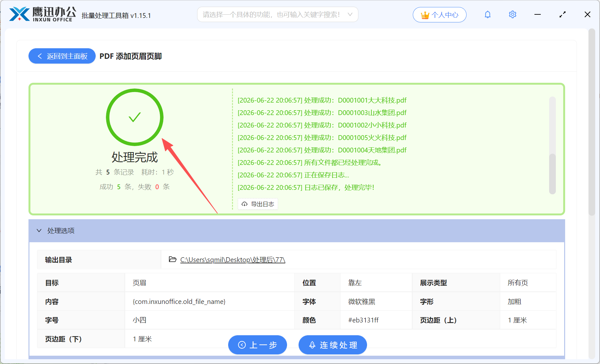The image size is (600, 364).
Task: Click the 成功 5 条 success count
Action: pyautogui.click(x=116, y=187)
